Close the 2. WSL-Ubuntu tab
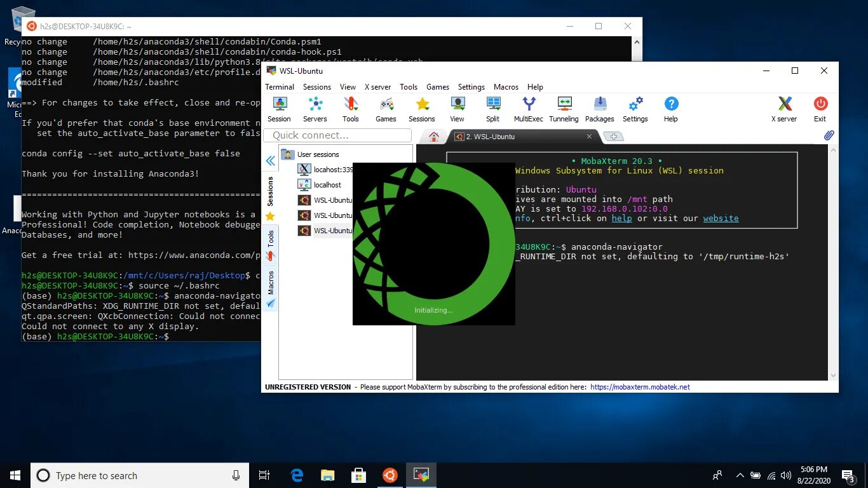This screenshot has width=868, height=488. pos(589,136)
